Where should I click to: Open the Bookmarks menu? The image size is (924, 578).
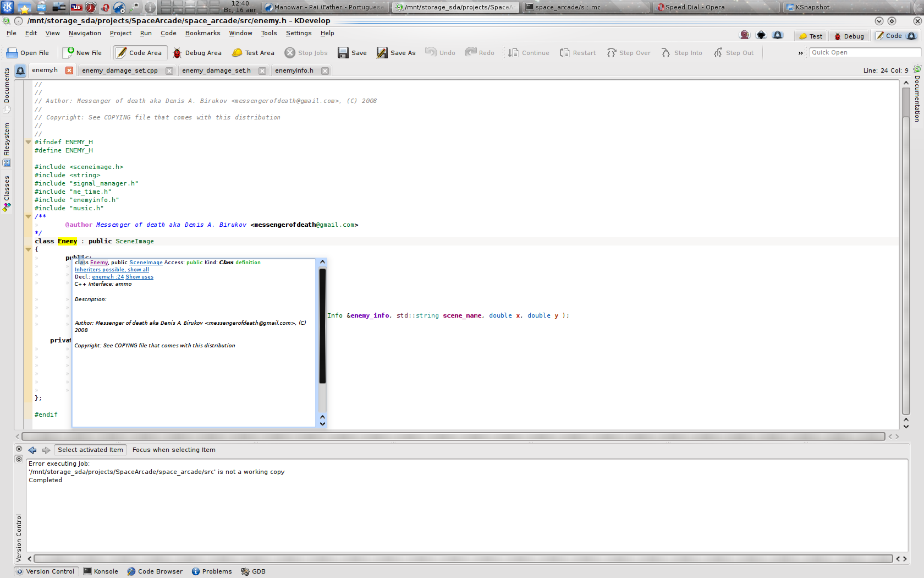[x=202, y=33]
